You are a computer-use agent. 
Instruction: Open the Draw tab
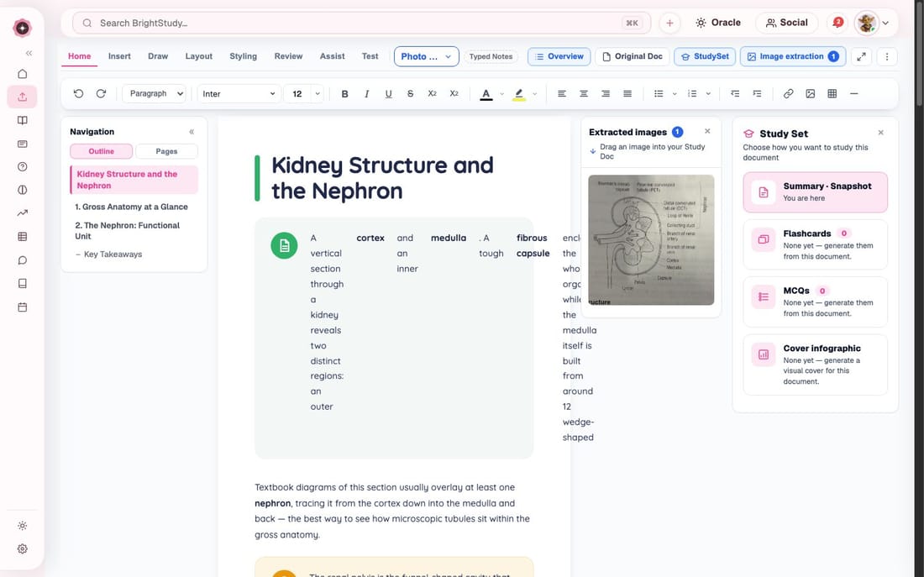click(x=158, y=56)
